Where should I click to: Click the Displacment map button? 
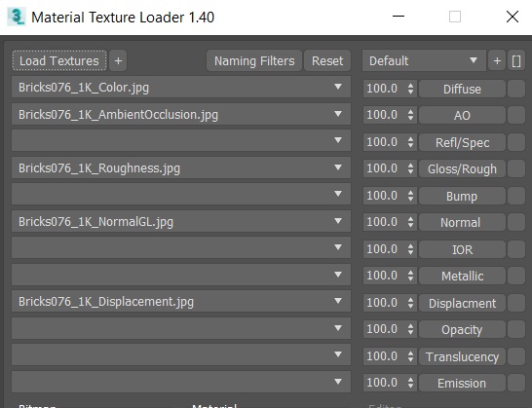click(462, 303)
